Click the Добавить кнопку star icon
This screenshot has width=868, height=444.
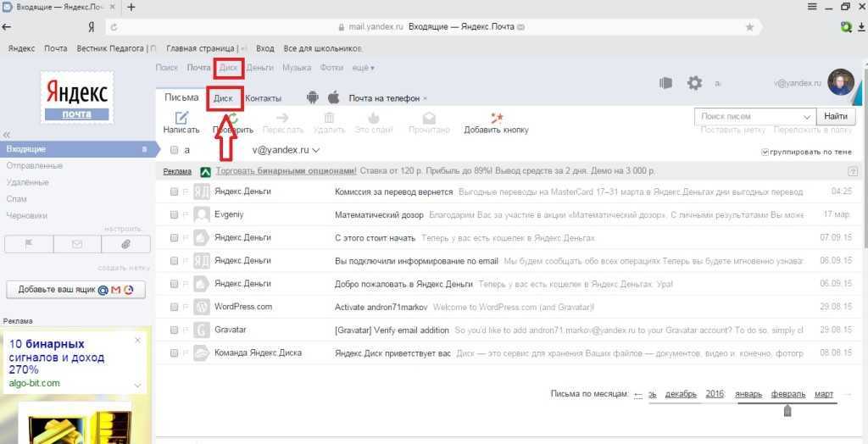click(497, 119)
